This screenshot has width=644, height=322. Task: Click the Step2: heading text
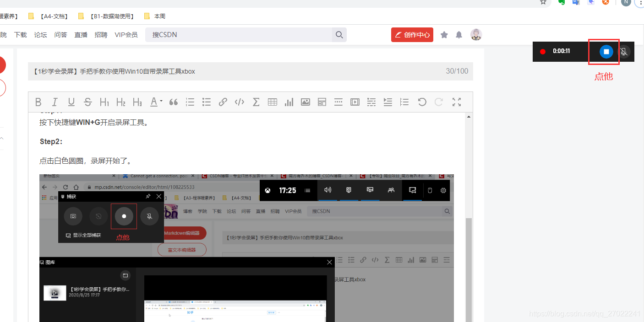click(51, 142)
